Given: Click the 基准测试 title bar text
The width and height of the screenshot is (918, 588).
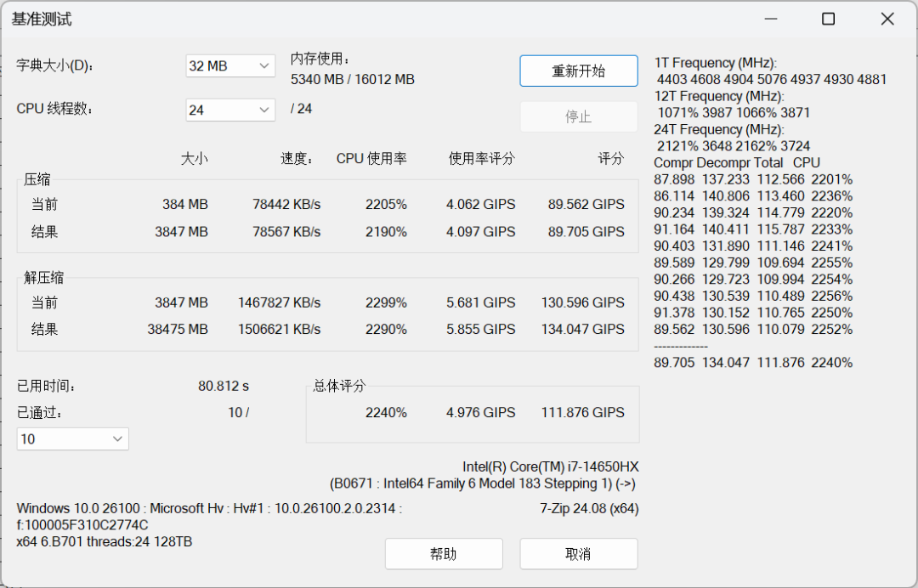Looking at the screenshot, I should click(41, 18).
